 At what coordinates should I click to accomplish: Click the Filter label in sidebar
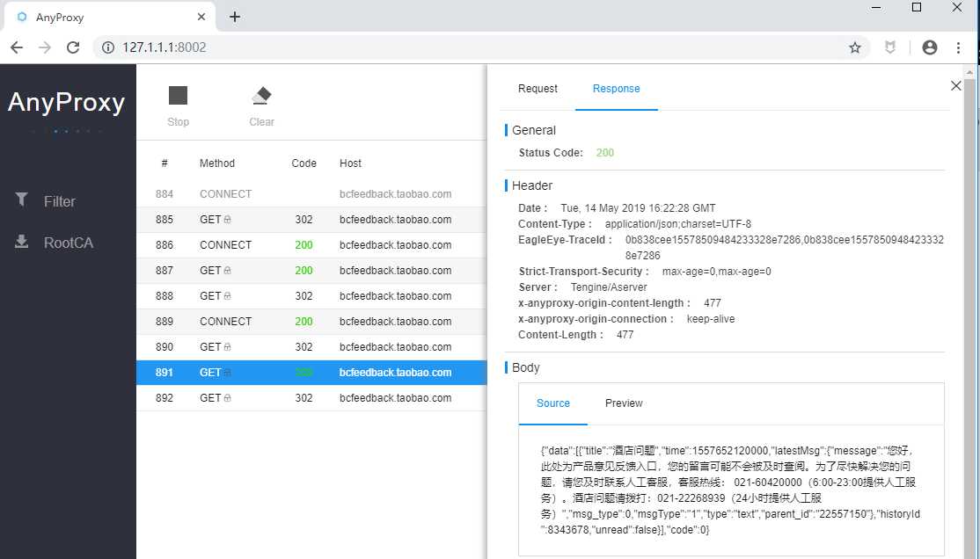[59, 201]
